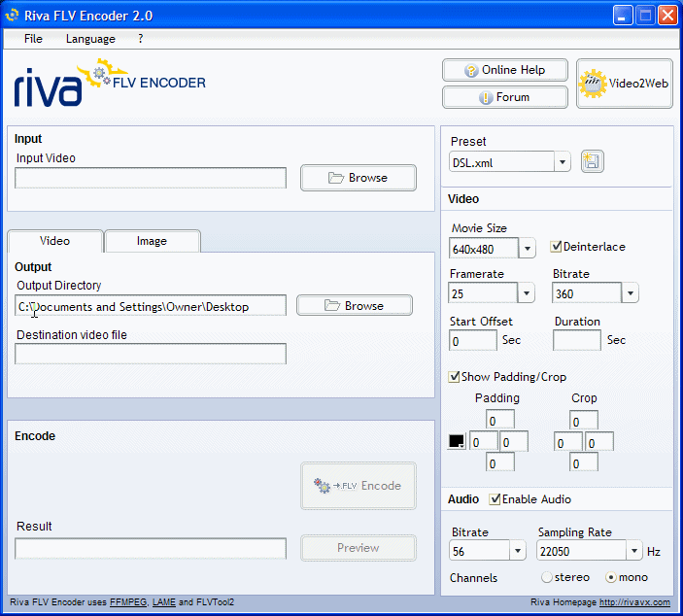Click the Start Offset field

[x=473, y=340]
